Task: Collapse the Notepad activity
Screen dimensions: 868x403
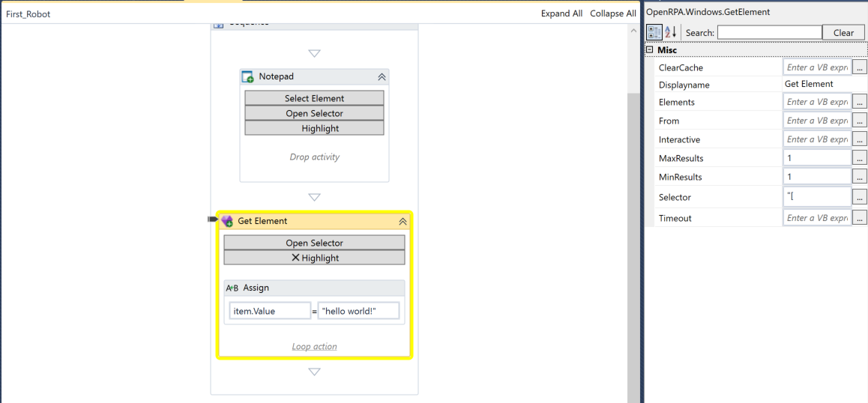Action: [382, 77]
